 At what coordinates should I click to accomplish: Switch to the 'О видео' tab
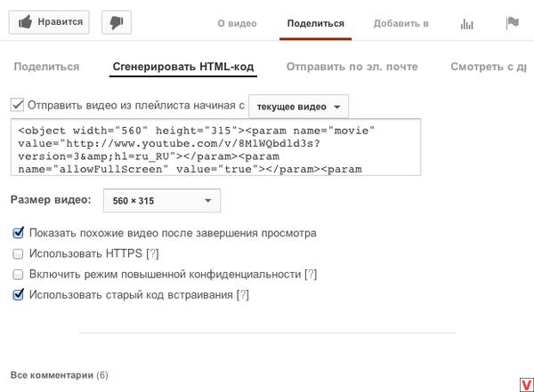tap(237, 23)
